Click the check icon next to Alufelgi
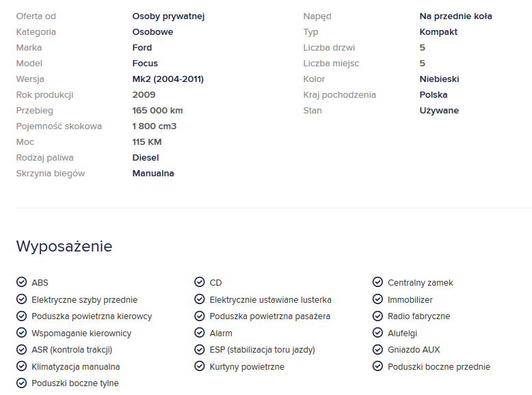532x395 pixels. click(x=377, y=333)
